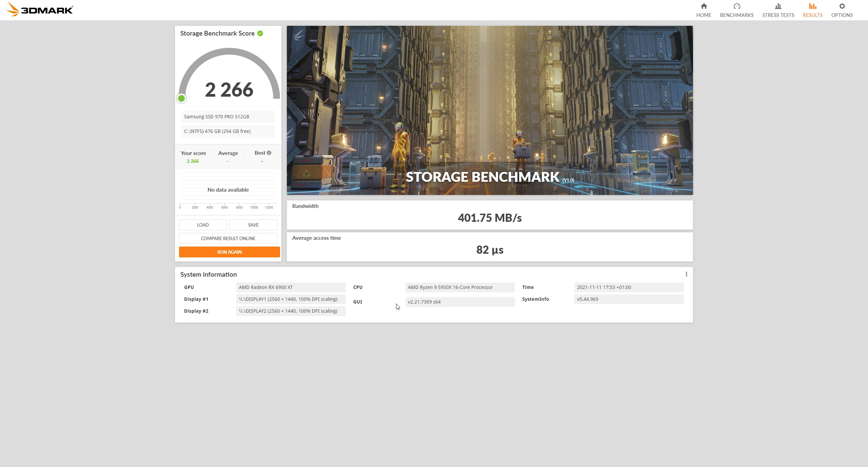
Task: Navigate to the RESULTS nav item
Action: (812, 15)
